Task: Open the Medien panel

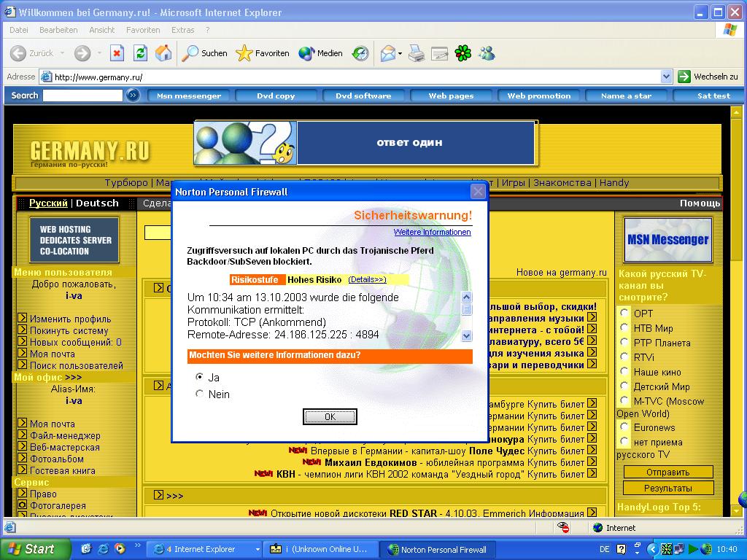Action: (x=321, y=53)
